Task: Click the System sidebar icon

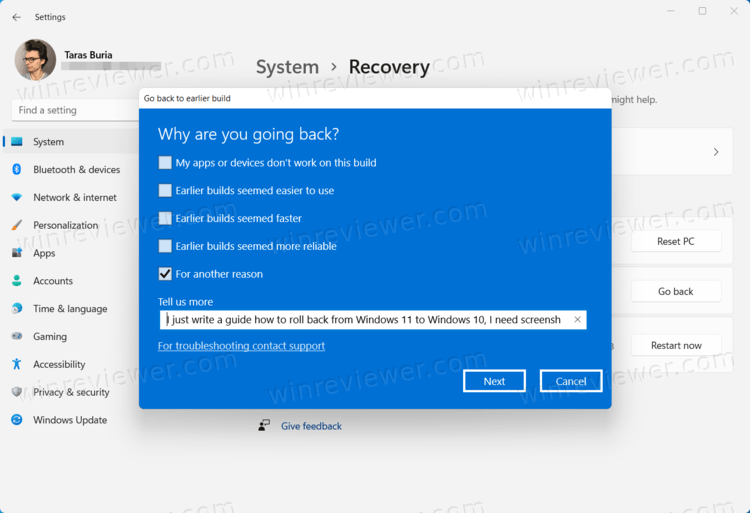Action: pyautogui.click(x=17, y=142)
